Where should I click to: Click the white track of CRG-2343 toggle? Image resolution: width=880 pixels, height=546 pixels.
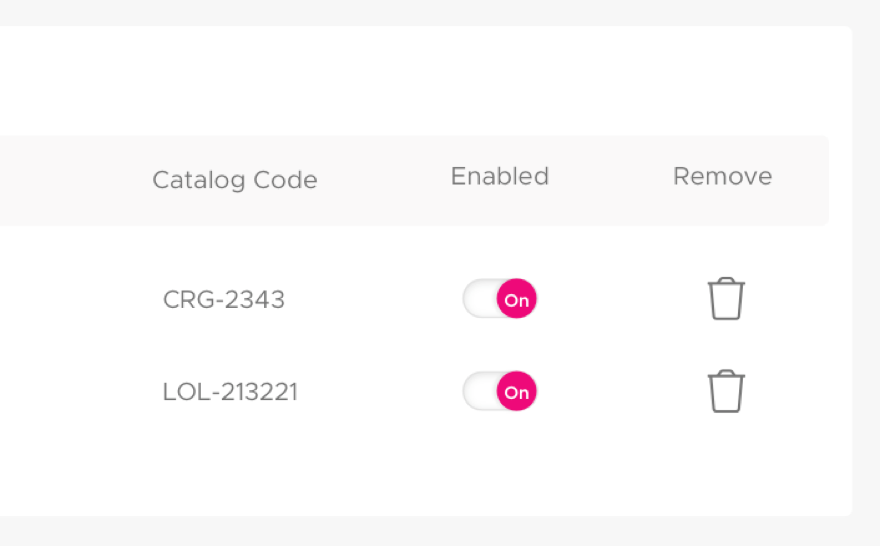point(479,299)
